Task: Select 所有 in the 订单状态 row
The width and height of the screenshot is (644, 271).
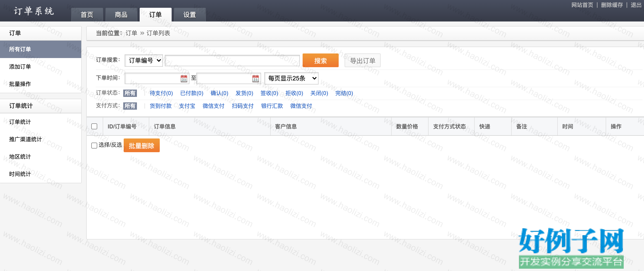Action: point(130,93)
